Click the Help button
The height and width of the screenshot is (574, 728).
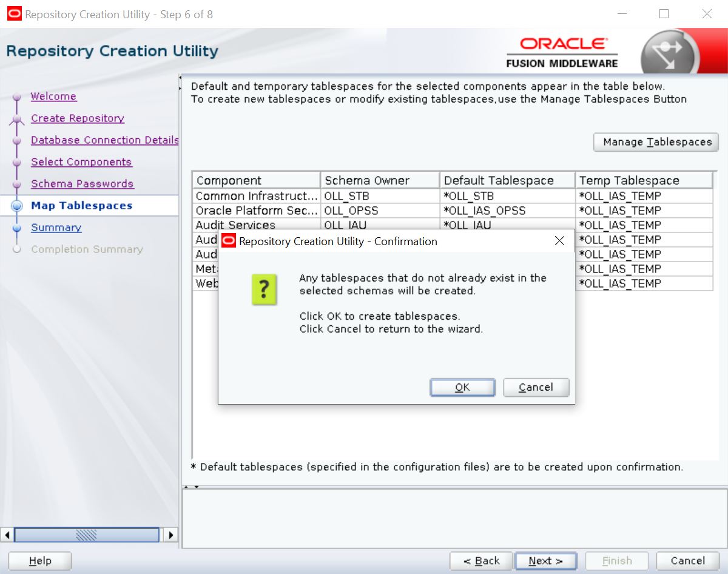point(40,561)
